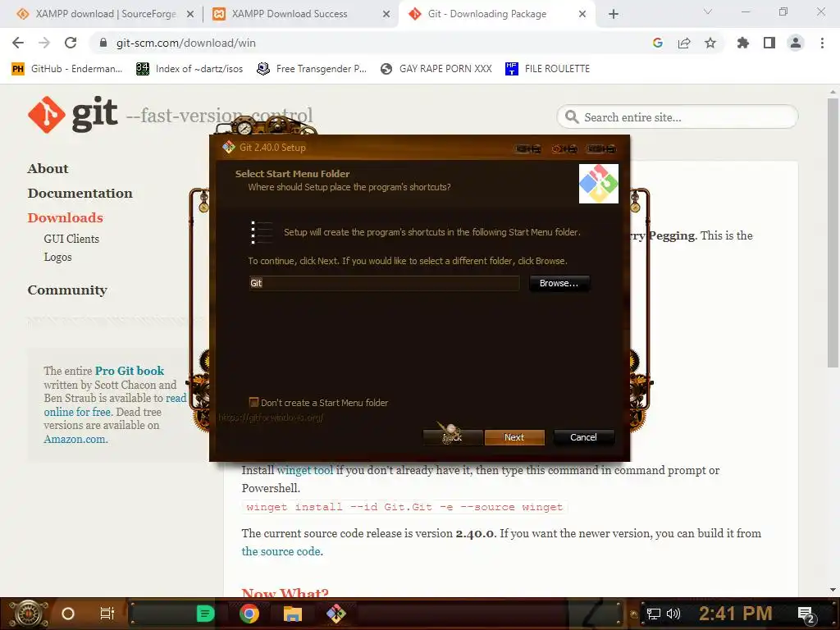Click the magnifier icon in the search box
This screenshot has width=840, height=630.
(x=572, y=116)
